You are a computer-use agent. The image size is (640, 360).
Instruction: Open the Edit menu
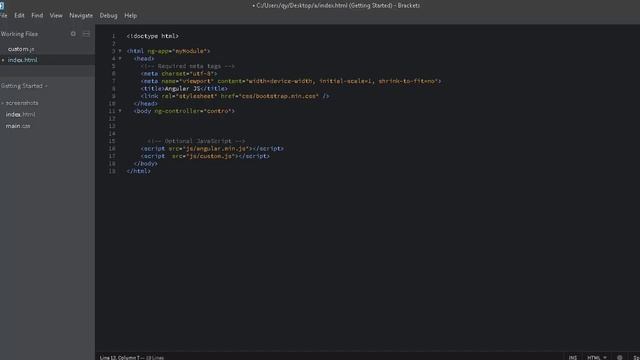19,16
